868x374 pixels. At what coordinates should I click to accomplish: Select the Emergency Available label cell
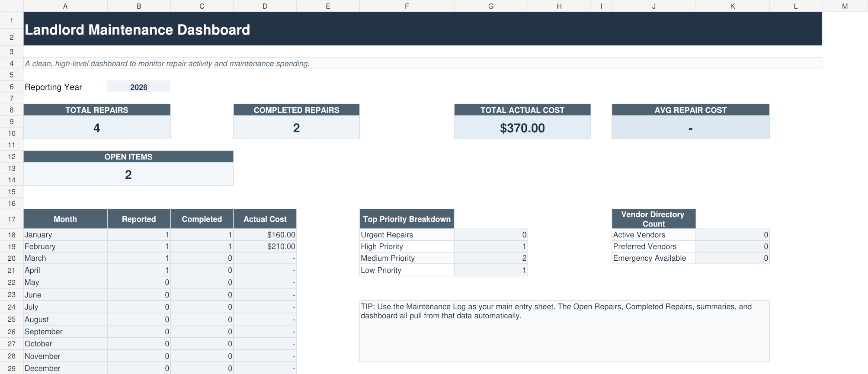[x=653, y=258]
